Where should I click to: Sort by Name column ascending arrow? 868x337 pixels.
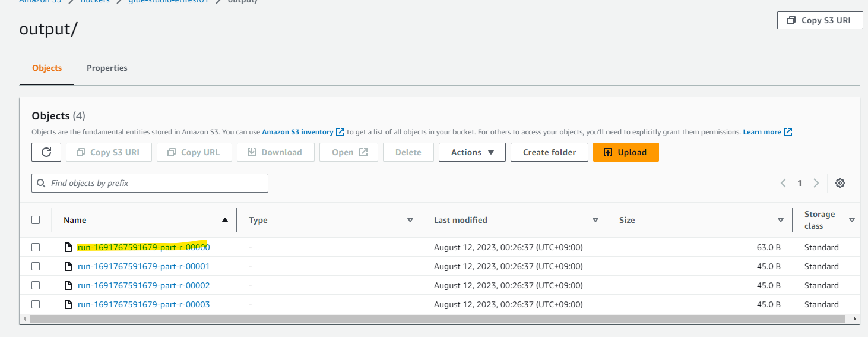[x=225, y=220]
